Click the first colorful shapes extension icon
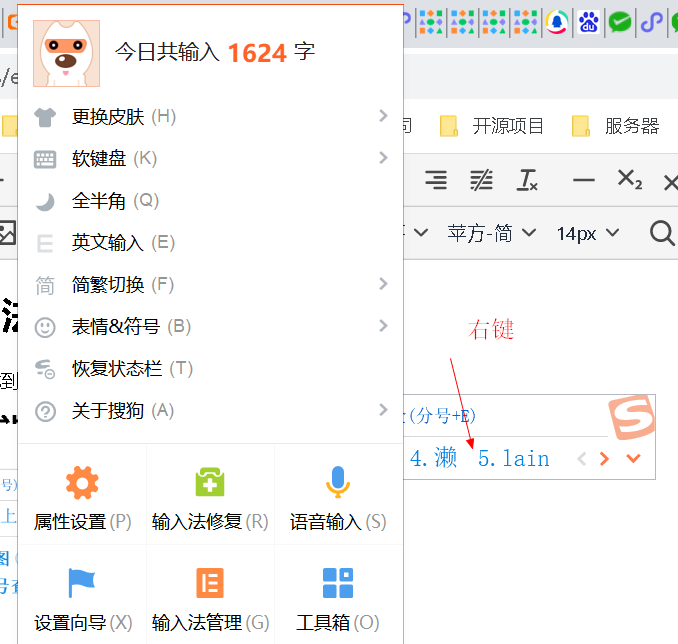This screenshot has width=678, height=644. pyautogui.click(x=431, y=22)
